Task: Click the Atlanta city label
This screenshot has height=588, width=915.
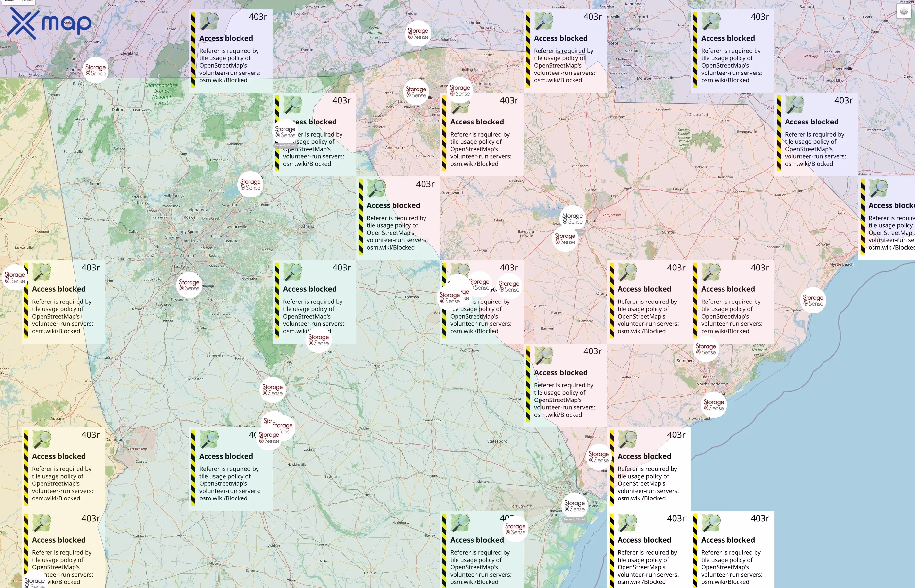Action: pos(187,256)
